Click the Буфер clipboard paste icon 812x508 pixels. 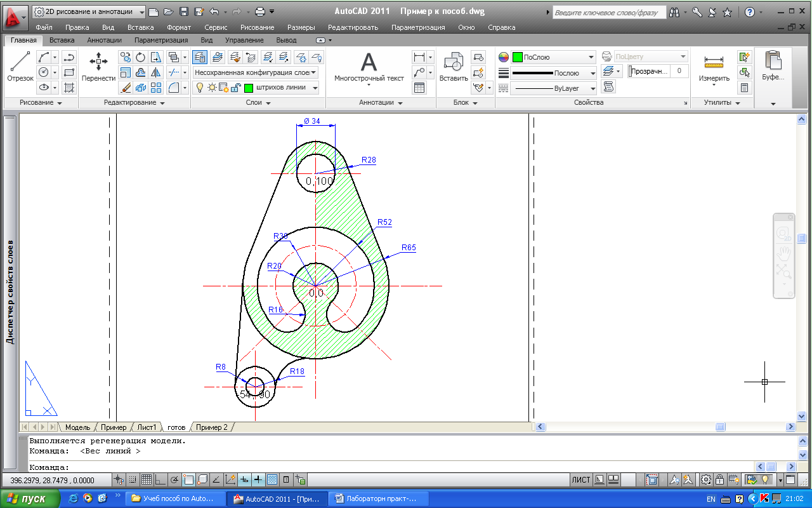click(x=773, y=67)
